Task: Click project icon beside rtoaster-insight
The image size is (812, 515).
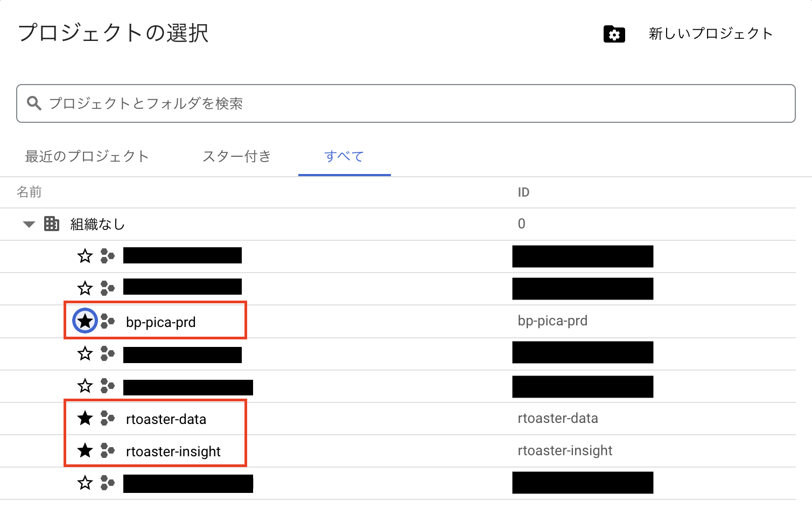Action: coord(108,450)
